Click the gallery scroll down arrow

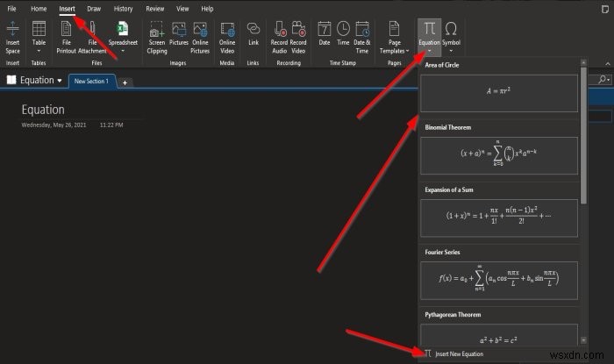[x=583, y=340]
